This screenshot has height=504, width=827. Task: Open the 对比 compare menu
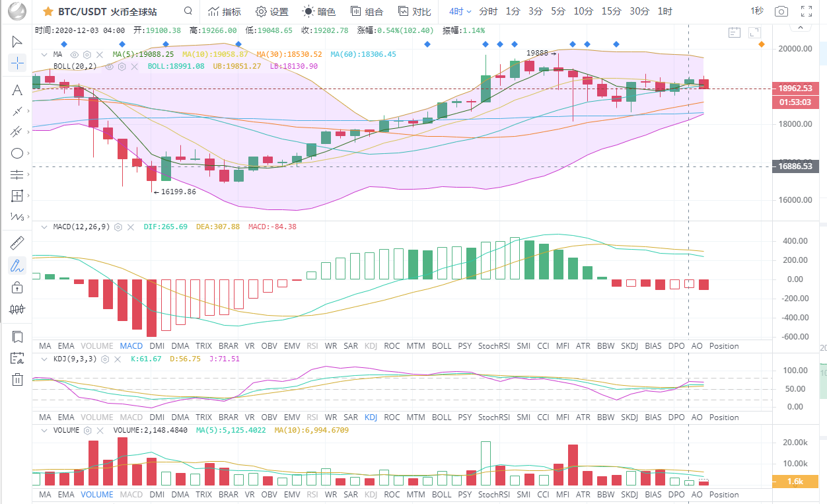click(x=415, y=11)
